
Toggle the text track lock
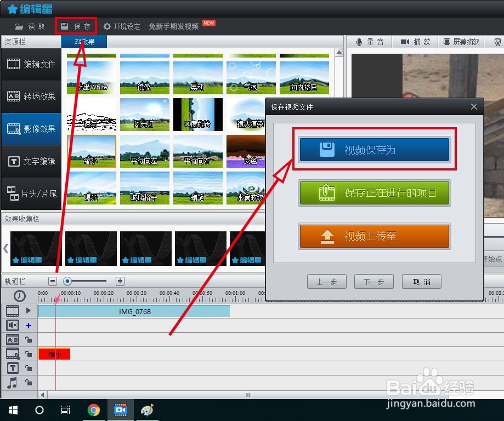(x=29, y=368)
